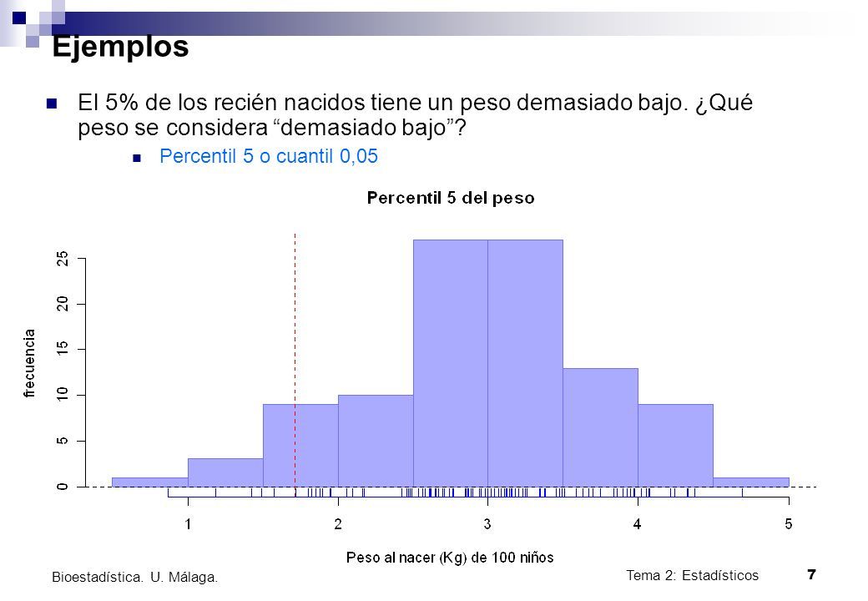The image size is (868, 601).
Task: Click the 'Peso al nacer (Kg) de 100 niños' label
Action: pos(450,558)
